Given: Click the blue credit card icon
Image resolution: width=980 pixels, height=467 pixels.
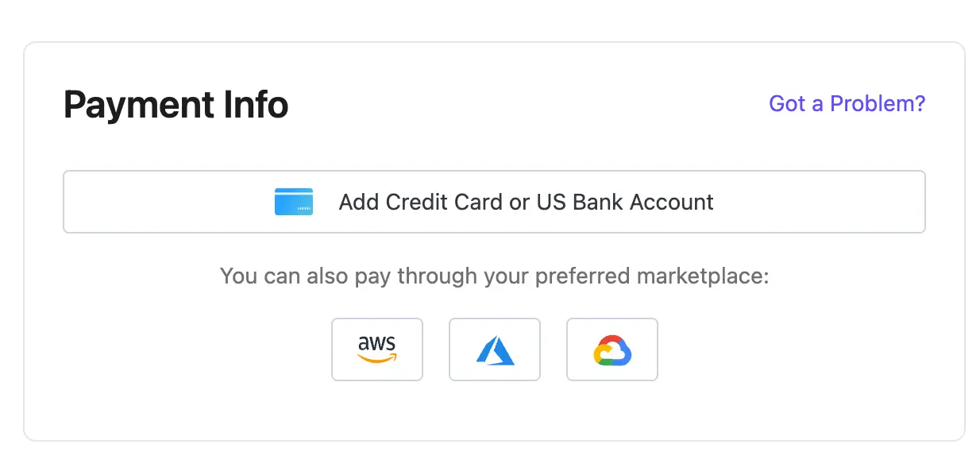Looking at the screenshot, I should pos(294,202).
